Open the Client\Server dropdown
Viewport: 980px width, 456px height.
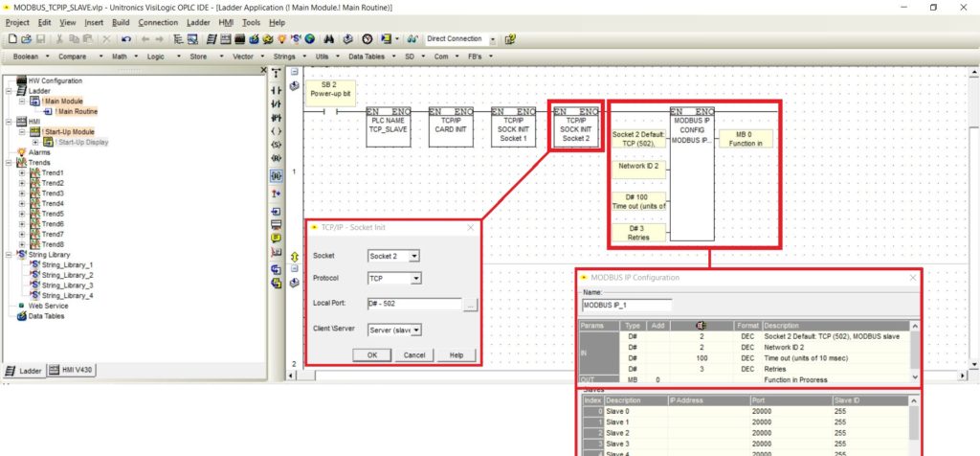coord(417,330)
